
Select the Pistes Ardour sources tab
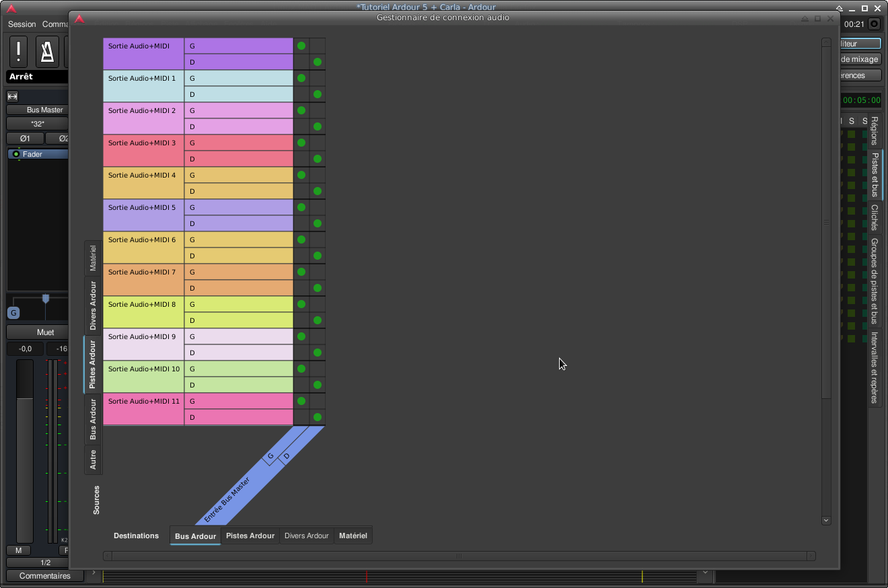[x=93, y=364]
